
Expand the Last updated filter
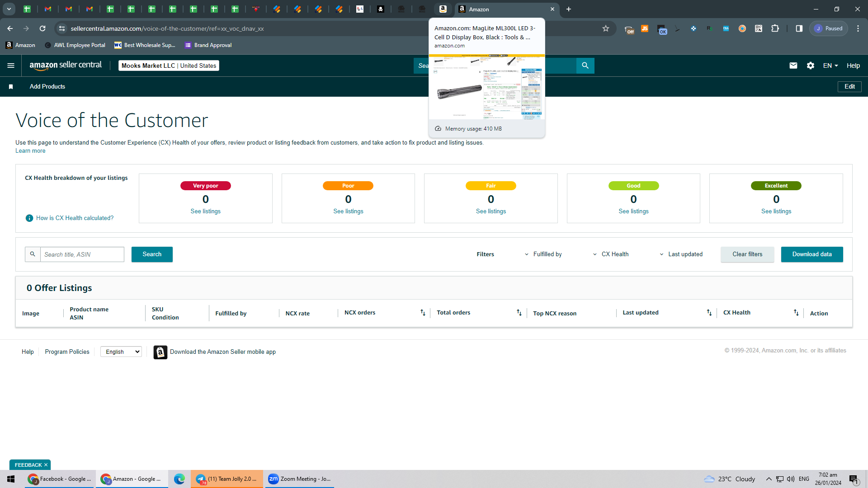click(x=681, y=254)
